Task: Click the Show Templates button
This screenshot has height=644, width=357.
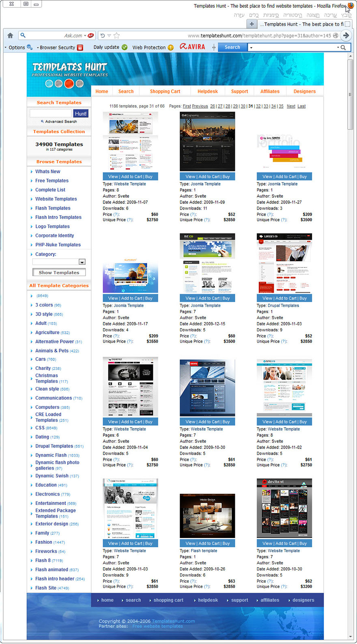Action: tap(59, 272)
